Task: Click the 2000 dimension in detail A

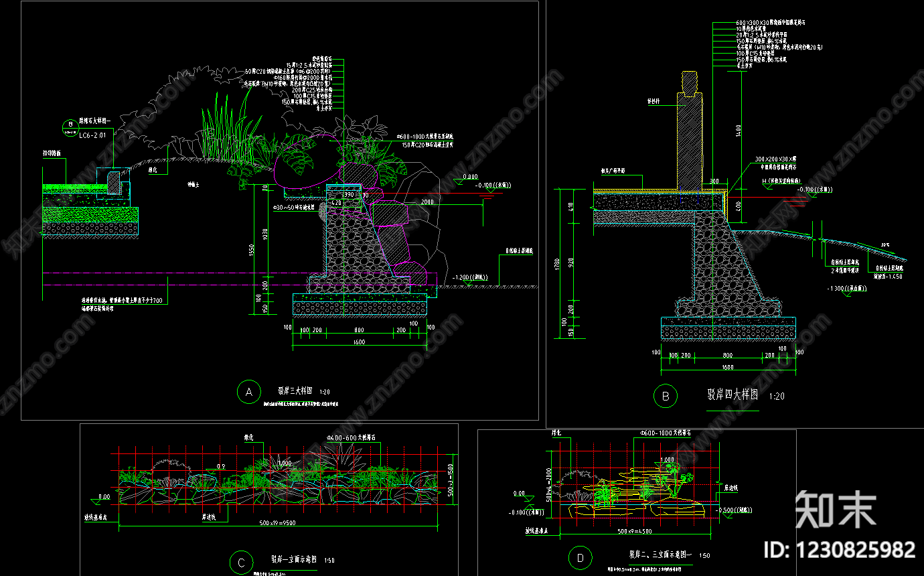Action: point(427,201)
